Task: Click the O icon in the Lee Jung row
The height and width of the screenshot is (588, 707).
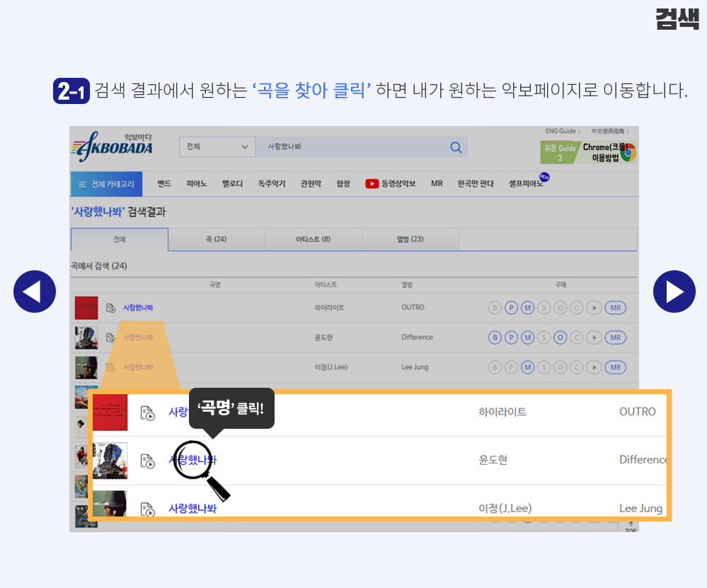Action: 560,367
